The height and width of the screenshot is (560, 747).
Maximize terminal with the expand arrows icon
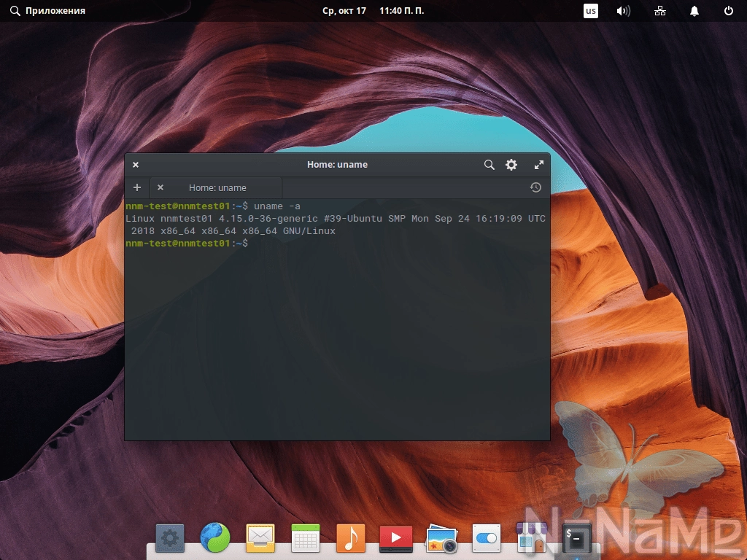click(539, 165)
